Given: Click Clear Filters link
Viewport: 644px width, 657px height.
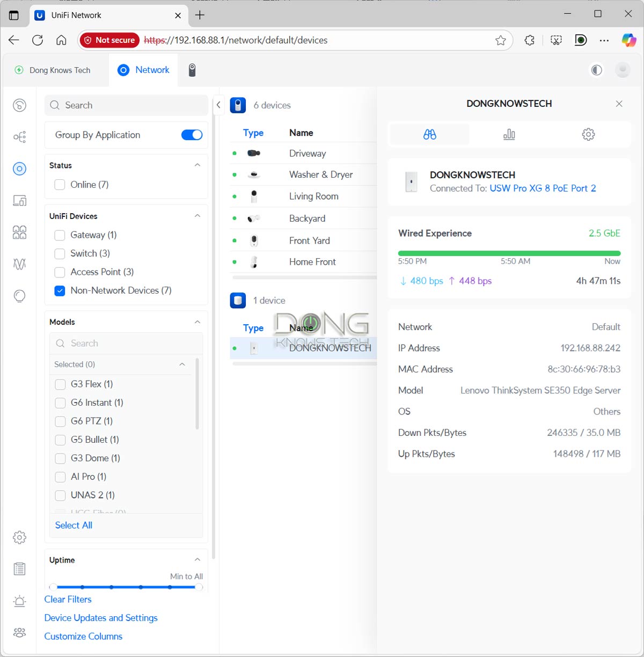Looking at the screenshot, I should click(x=68, y=600).
